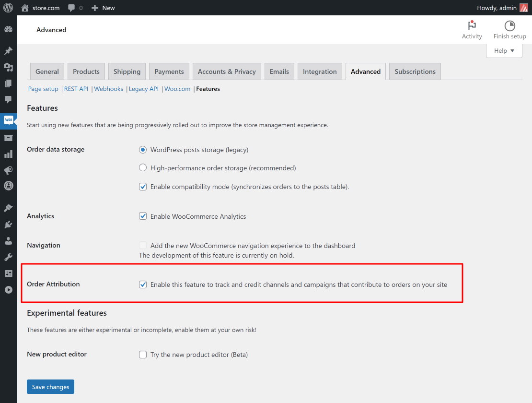
Task: Open the WordPress logo menu
Action: point(8,8)
